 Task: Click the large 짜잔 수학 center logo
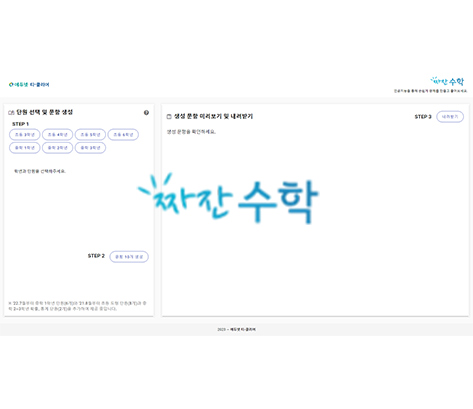[x=228, y=198]
